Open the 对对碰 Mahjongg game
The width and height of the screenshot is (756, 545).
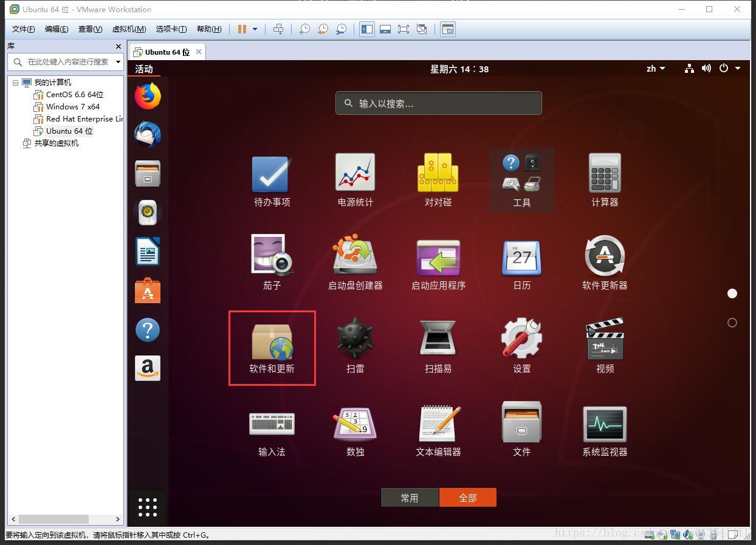pos(438,181)
